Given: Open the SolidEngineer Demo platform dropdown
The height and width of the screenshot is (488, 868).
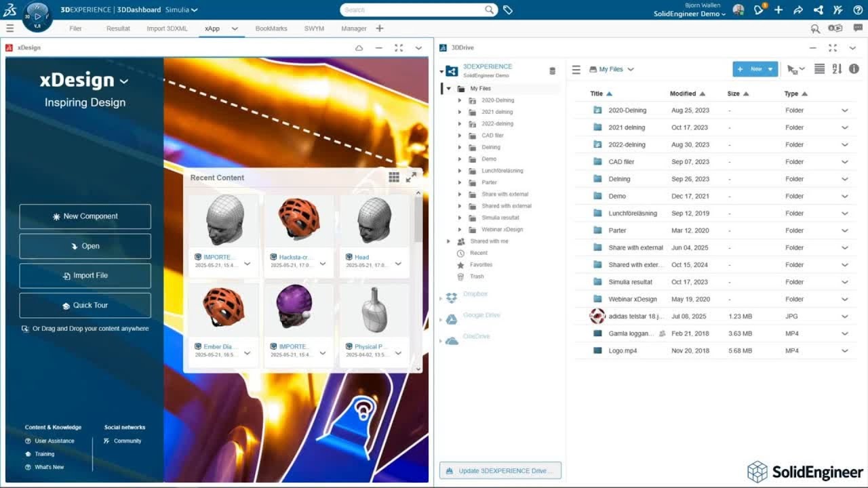Looking at the screenshot, I should pyautogui.click(x=724, y=14).
